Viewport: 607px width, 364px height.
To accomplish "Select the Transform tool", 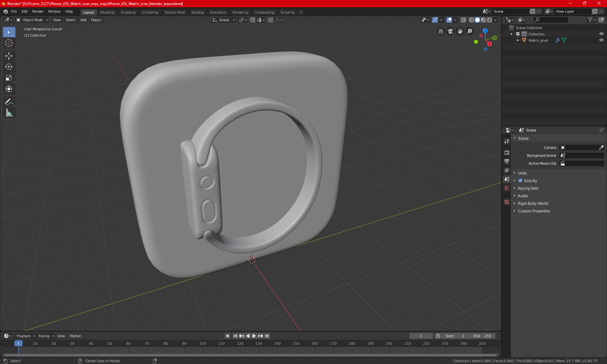I will [x=9, y=89].
